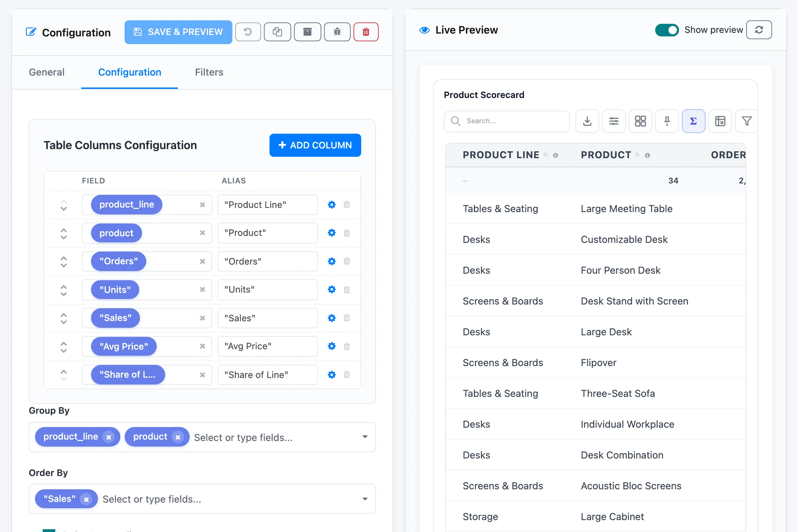The image size is (798, 532).
Task: Sort by the Product Line column header
Action: pos(501,155)
